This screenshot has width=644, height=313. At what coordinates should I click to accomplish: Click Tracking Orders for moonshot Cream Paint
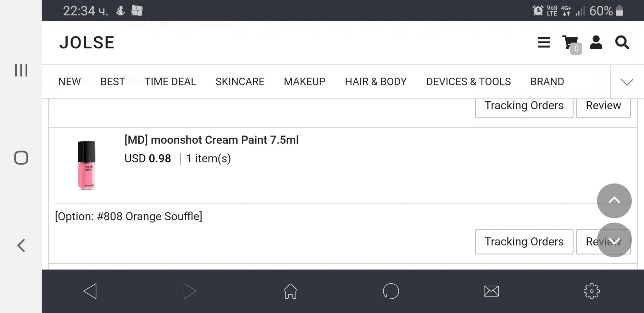pyautogui.click(x=524, y=242)
